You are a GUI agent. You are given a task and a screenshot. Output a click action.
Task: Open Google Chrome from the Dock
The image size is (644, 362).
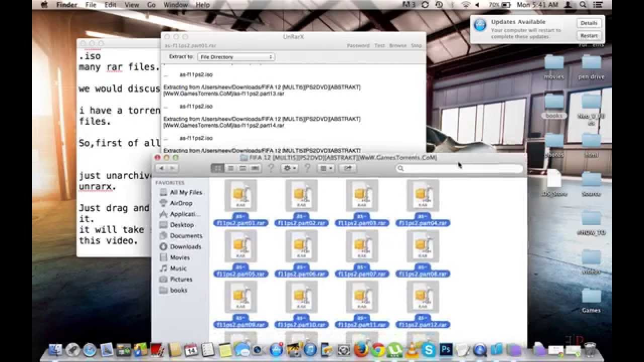point(378,349)
